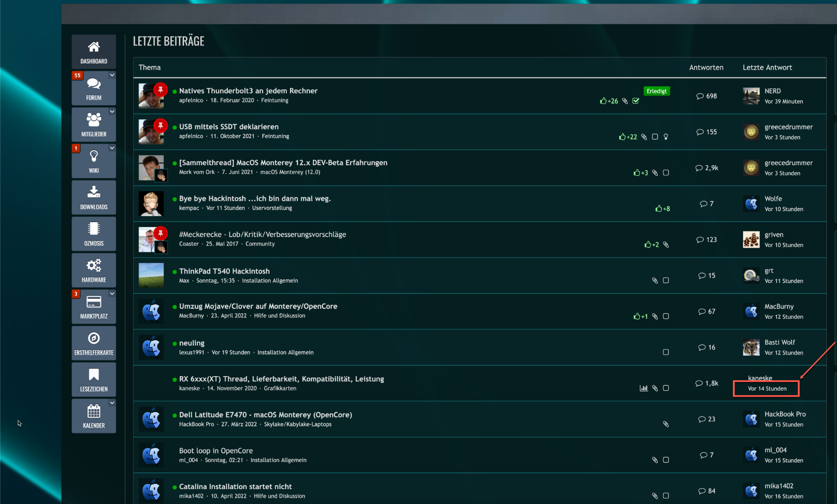The image size is (837, 504).
Task: Toggle the checkbox on Boot loop in OpenCore
Action: click(666, 460)
